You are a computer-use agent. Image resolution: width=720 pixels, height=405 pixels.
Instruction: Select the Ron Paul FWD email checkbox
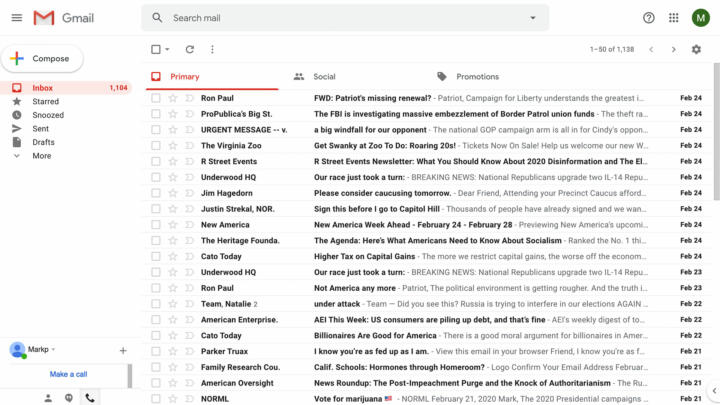click(156, 98)
